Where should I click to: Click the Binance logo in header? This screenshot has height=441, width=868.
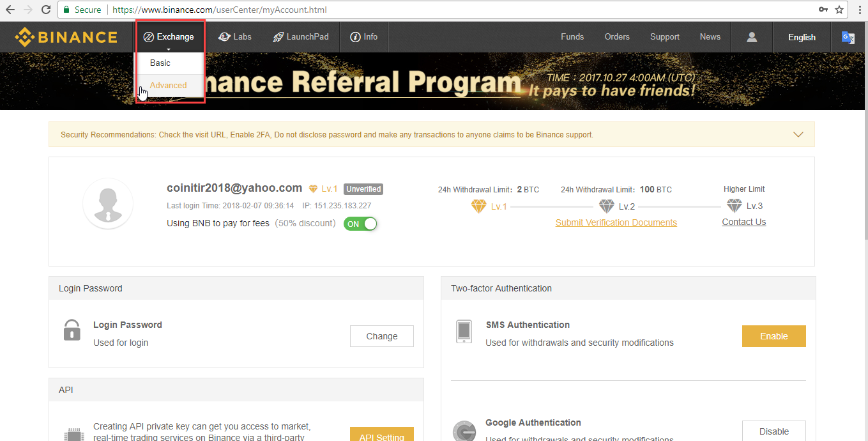click(66, 37)
